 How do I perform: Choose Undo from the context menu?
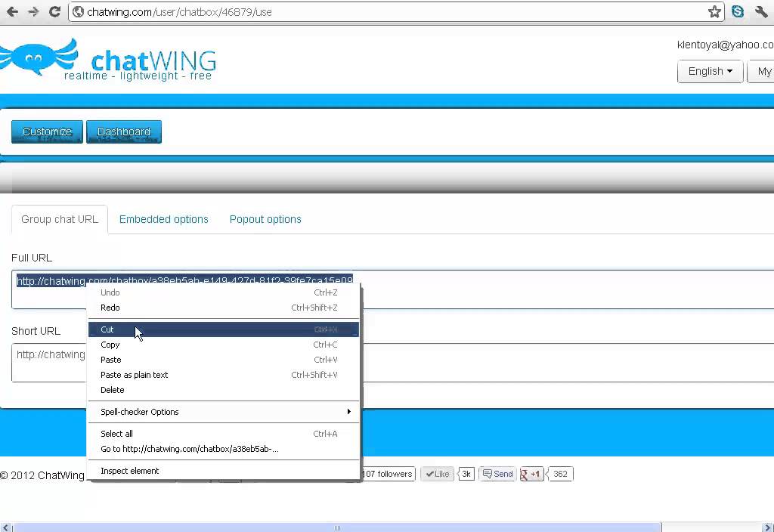(x=224, y=292)
